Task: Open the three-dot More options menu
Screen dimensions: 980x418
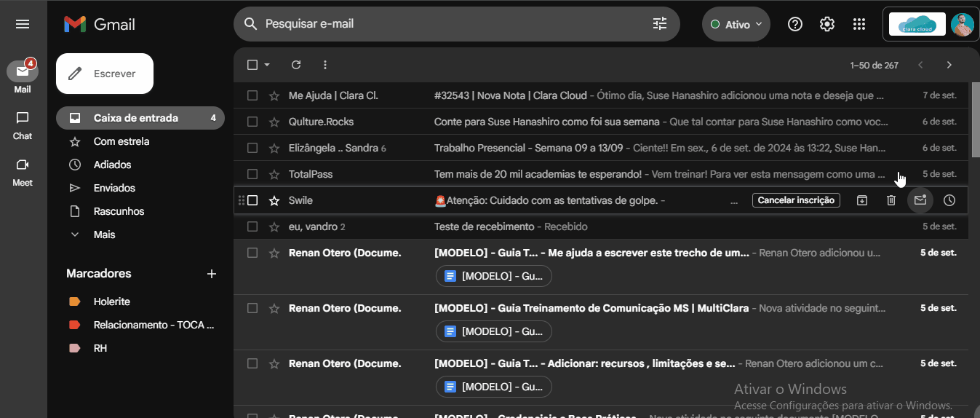Action: tap(325, 65)
